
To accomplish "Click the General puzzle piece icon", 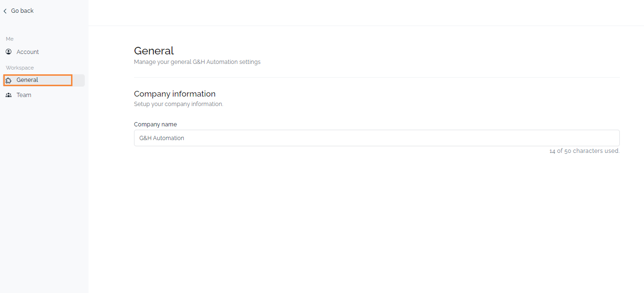I will [x=9, y=80].
